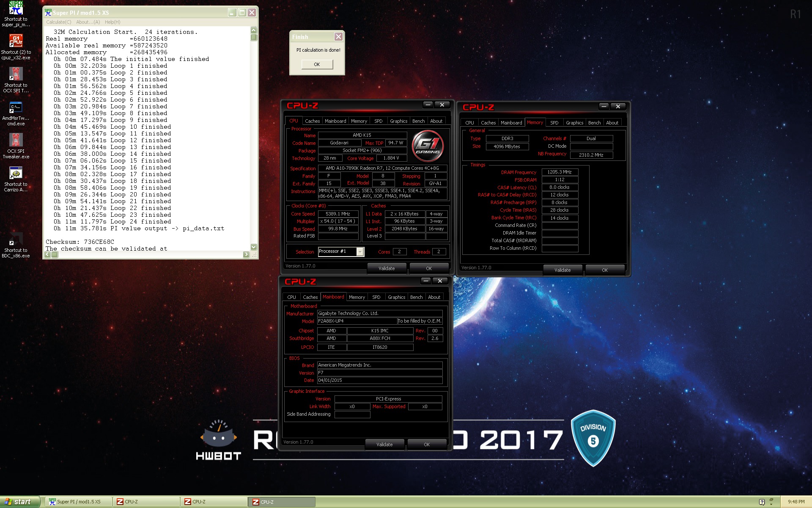The image size is (812, 508).
Task: Switch to Bench tab in Memory window
Action: (594, 123)
